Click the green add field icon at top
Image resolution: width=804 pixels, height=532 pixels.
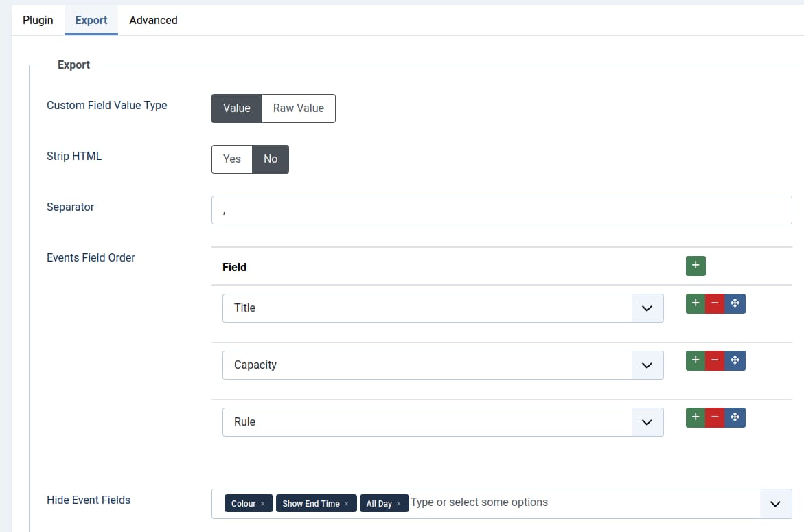(x=695, y=266)
